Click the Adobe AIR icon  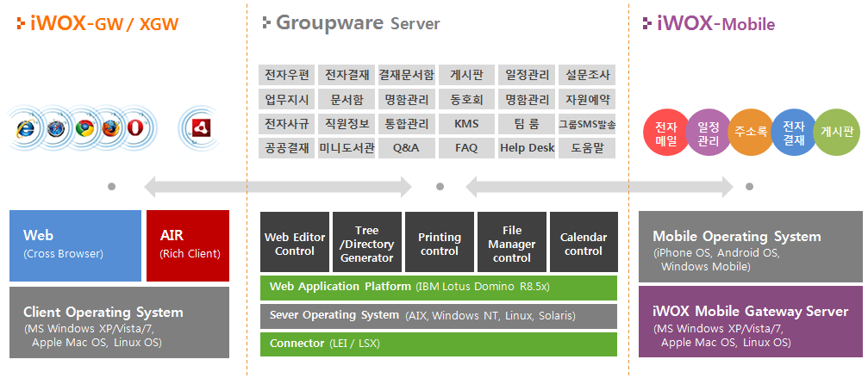pyautogui.click(x=201, y=129)
